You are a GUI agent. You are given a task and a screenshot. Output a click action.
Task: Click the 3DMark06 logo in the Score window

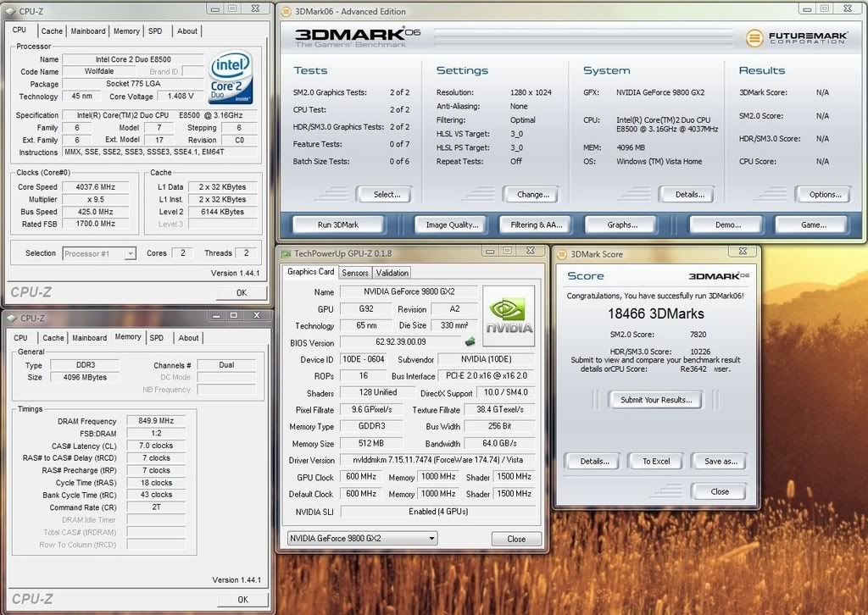717,275
